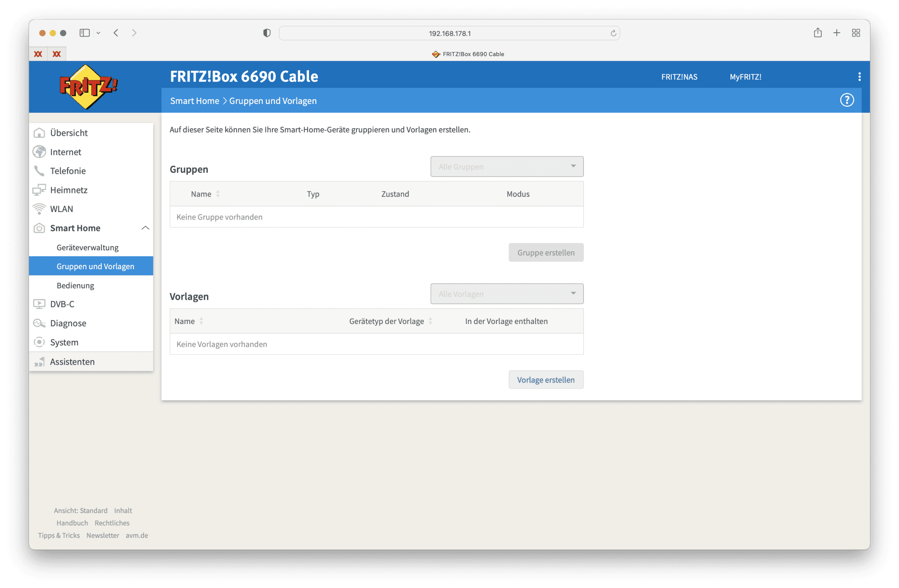Open the three-dot menu in header

click(x=859, y=77)
